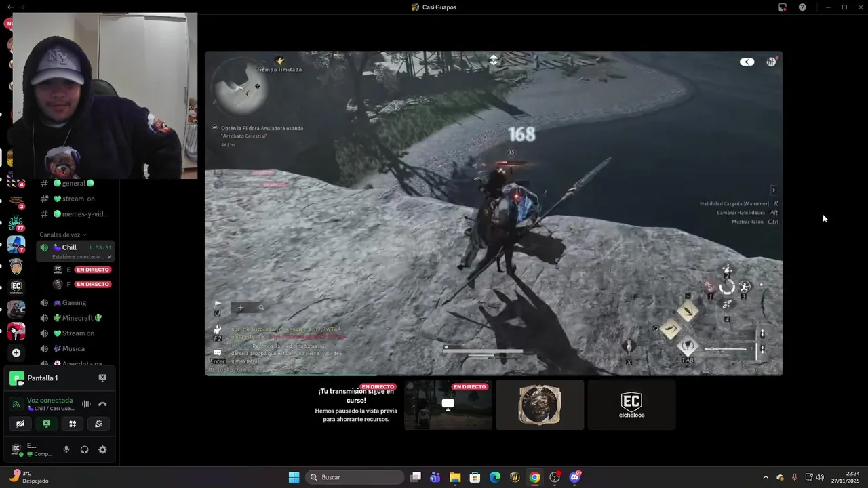868x488 pixels.
Task: Deafen audio with the headphones icon
Action: click(x=85, y=449)
